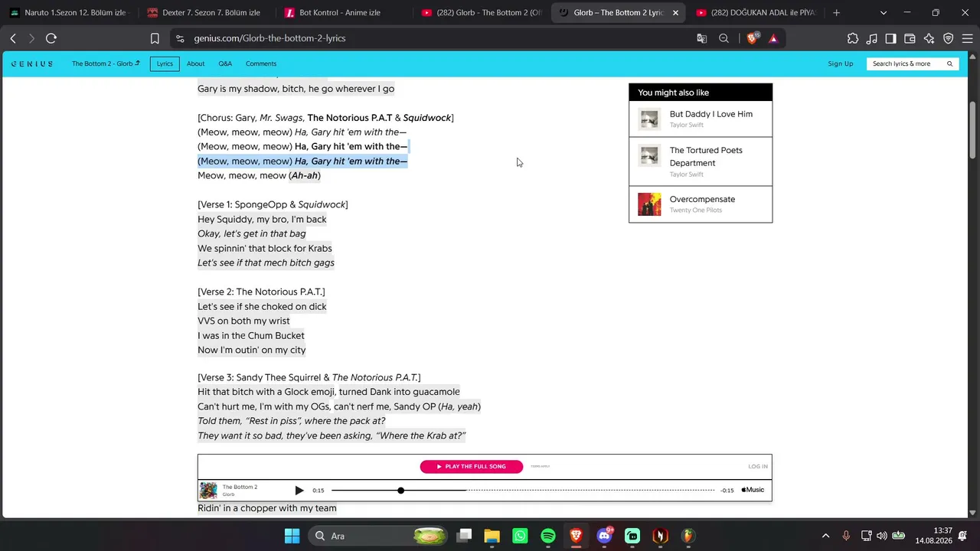
Task: Bookmark this page in the address bar
Action: click(x=155, y=38)
